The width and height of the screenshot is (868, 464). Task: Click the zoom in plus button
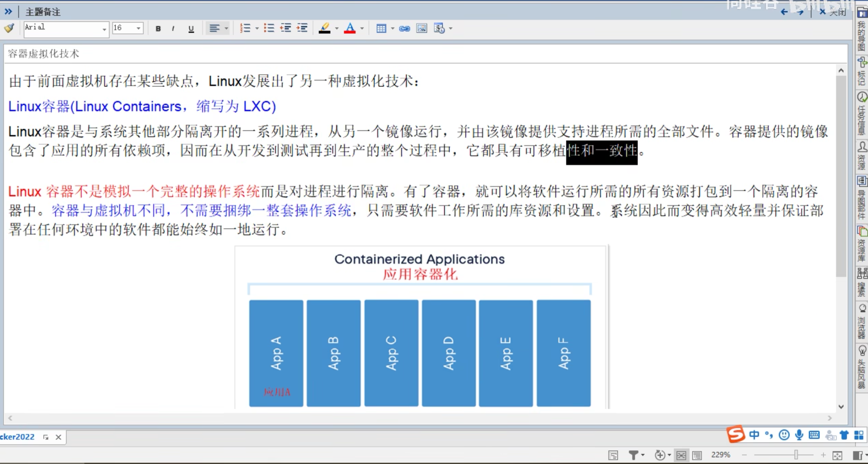coord(823,455)
